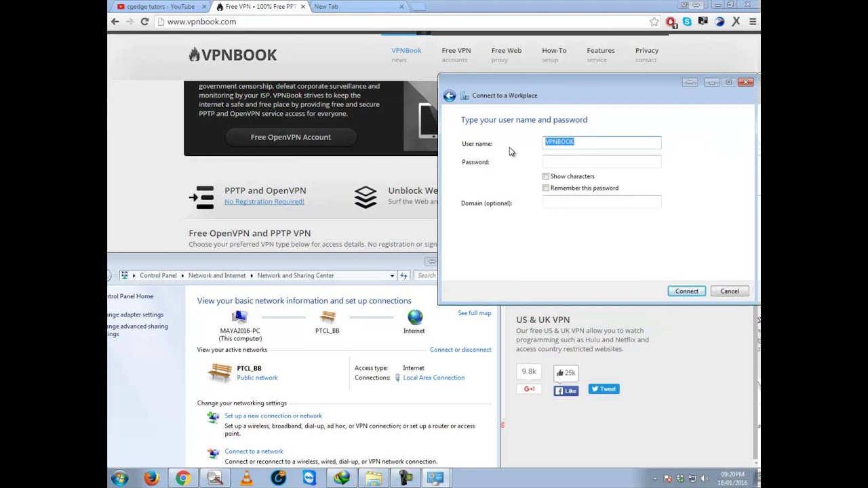Open the Windows Start menu
This screenshot has width=868, height=488.
coord(120,478)
